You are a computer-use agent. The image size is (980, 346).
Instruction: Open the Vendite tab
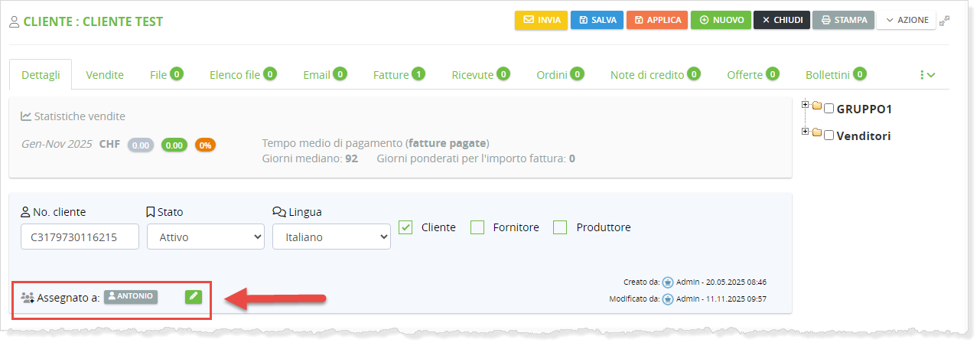[x=105, y=75]
